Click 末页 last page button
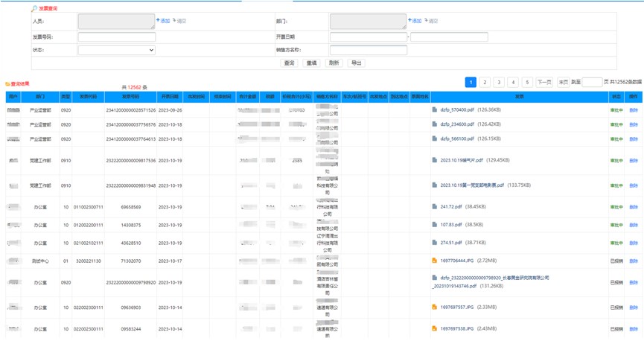 coord(563,82)
